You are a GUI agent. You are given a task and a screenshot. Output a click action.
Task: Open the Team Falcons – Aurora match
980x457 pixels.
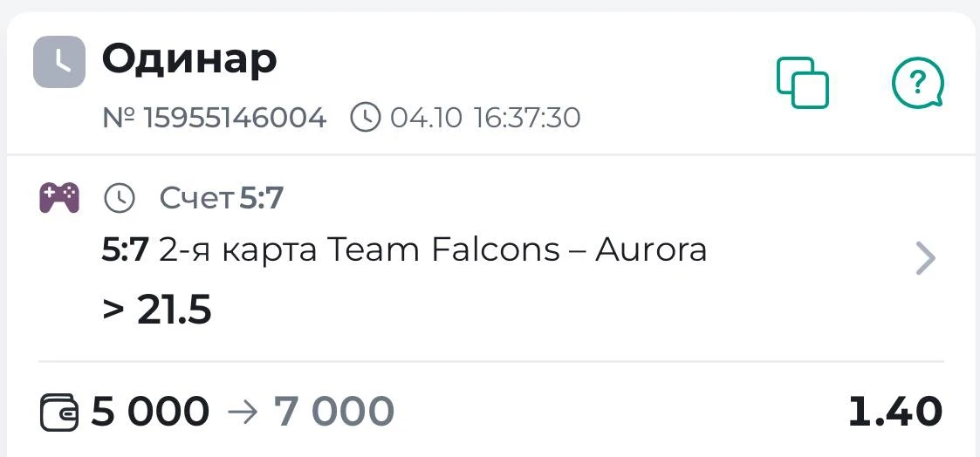(517, 250)
